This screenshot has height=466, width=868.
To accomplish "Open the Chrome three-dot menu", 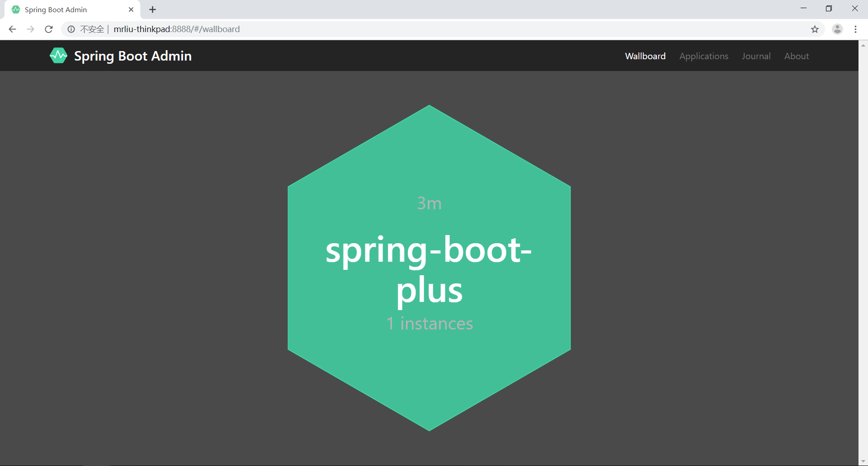I will click(x=855, y=29).
